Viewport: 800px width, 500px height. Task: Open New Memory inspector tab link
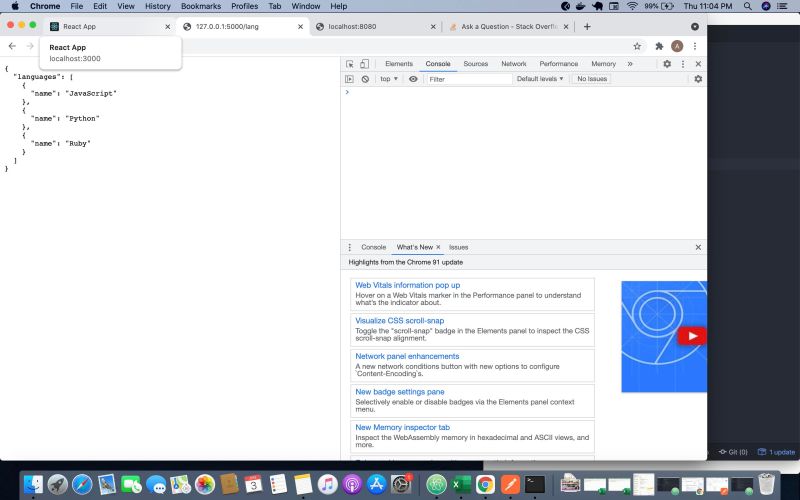pos(403,427)
